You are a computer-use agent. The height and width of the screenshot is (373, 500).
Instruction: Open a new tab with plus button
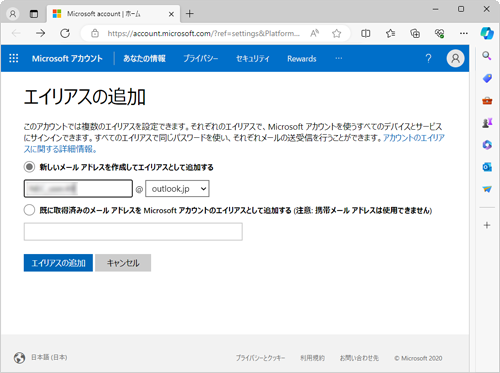[x=190, y=14]
